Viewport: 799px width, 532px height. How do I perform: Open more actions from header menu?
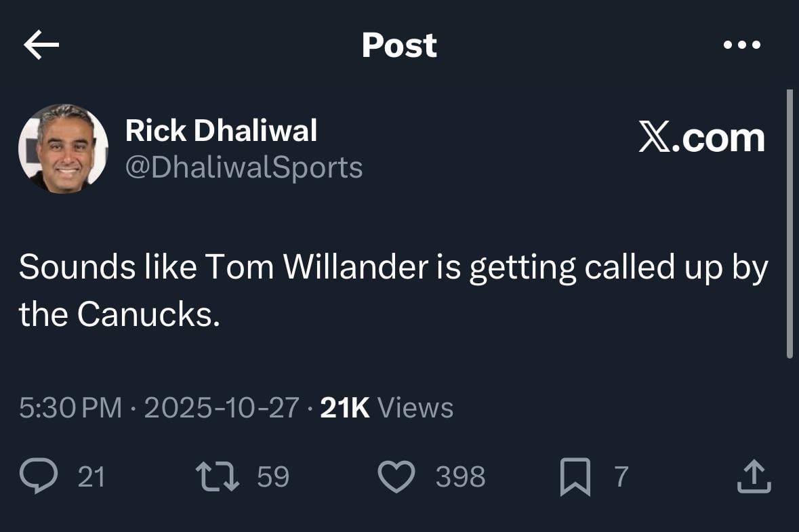pyautogui.click(x=742, y=45)
